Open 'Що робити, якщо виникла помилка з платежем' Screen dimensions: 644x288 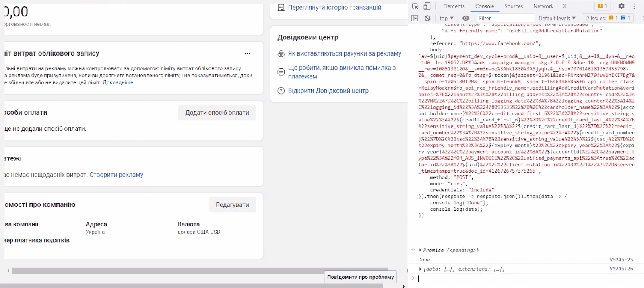[342, 72]
